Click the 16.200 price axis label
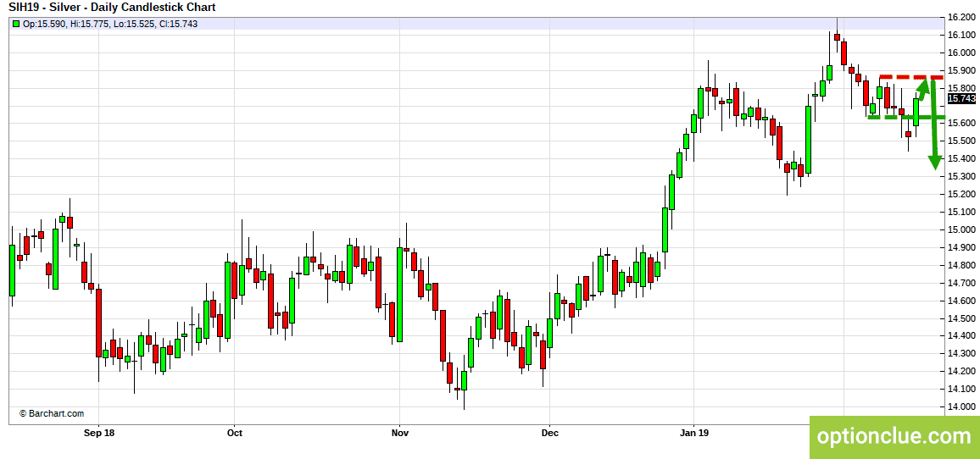Viewport: 980px width, 459px height. pyautogui.click(x=962, y=18)
